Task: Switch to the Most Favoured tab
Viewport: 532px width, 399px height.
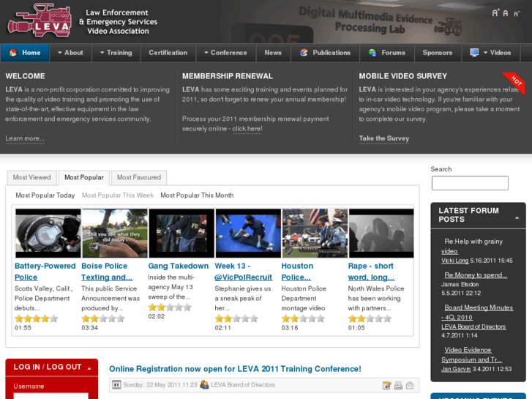Action: coord(139,178)
